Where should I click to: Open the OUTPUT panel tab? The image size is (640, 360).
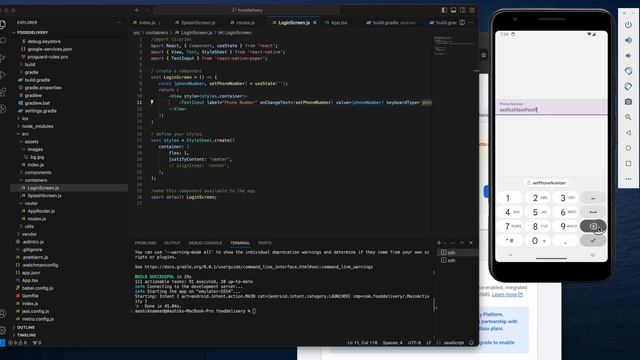click(x=172, y=243)
